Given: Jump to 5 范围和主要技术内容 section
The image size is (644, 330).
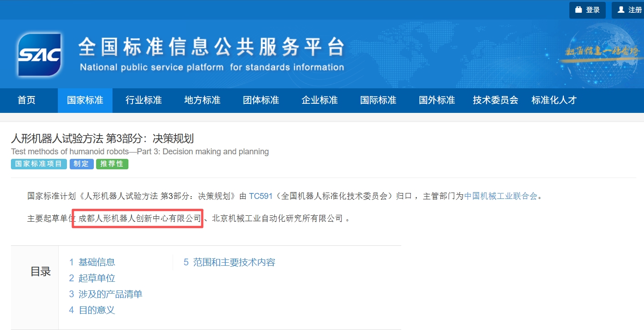Looking at the screenshot, I should pyautogui.click(x=230, y=262).
